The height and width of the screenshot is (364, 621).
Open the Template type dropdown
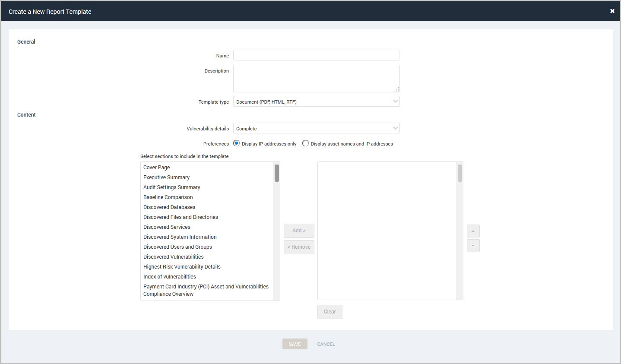(x=316, y=101)
